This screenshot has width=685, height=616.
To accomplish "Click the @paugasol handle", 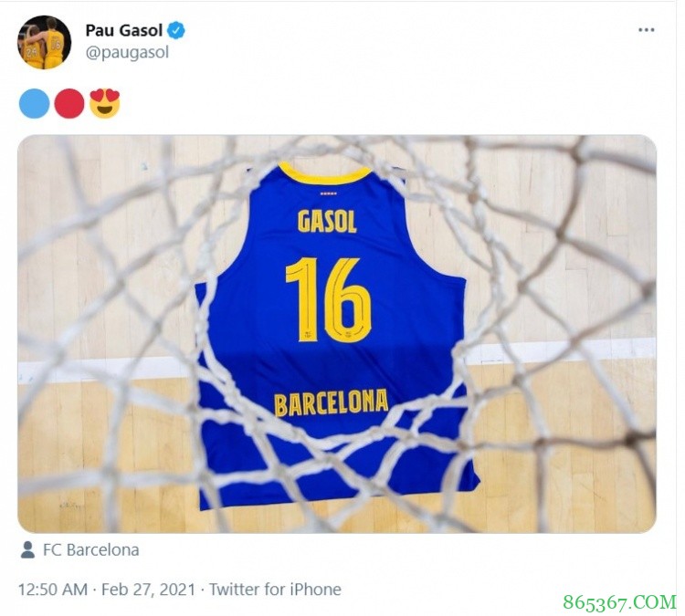I will [x=127, y=52].
